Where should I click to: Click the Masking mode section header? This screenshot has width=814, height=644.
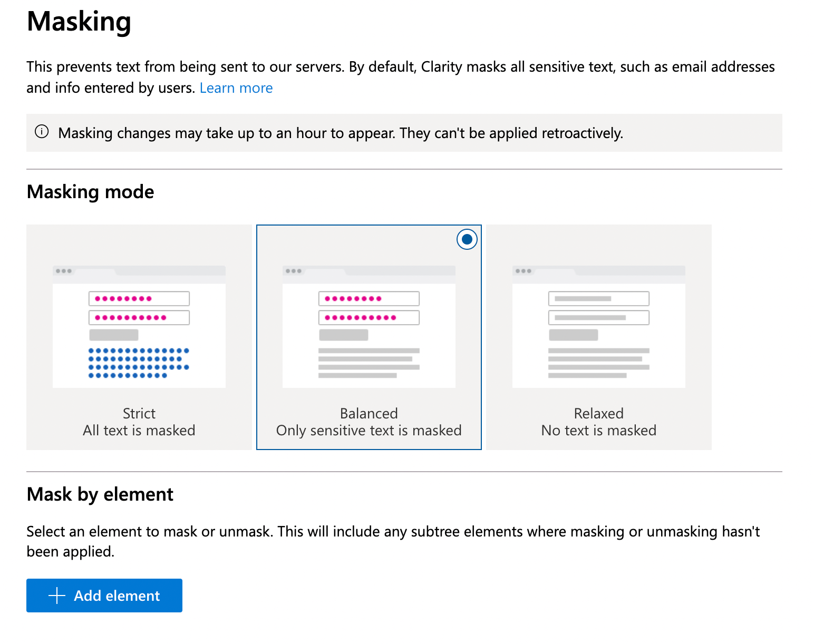point(90,191)
